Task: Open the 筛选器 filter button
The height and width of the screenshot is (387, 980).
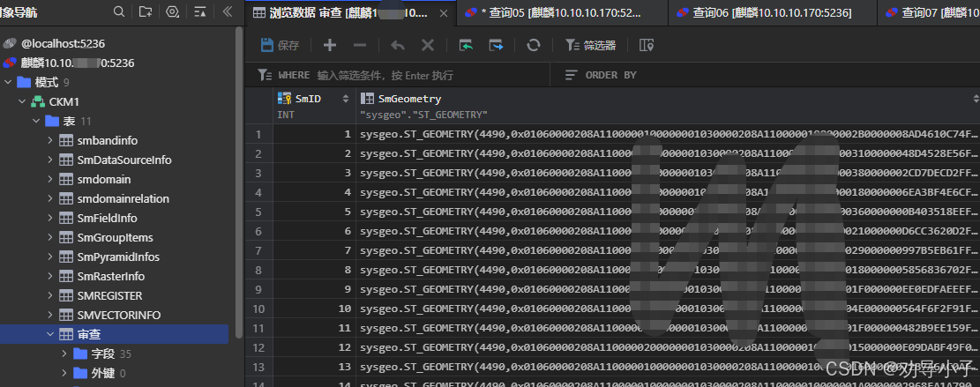Action: [x=591, y=45]
